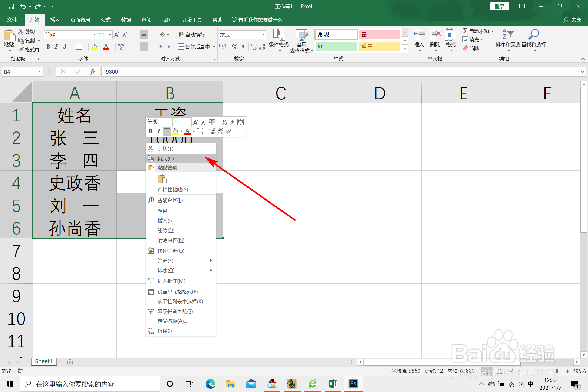Viewport: 588px width, 392px height.
Task: Add a new sheet with plus button
Action: (70, 362)
